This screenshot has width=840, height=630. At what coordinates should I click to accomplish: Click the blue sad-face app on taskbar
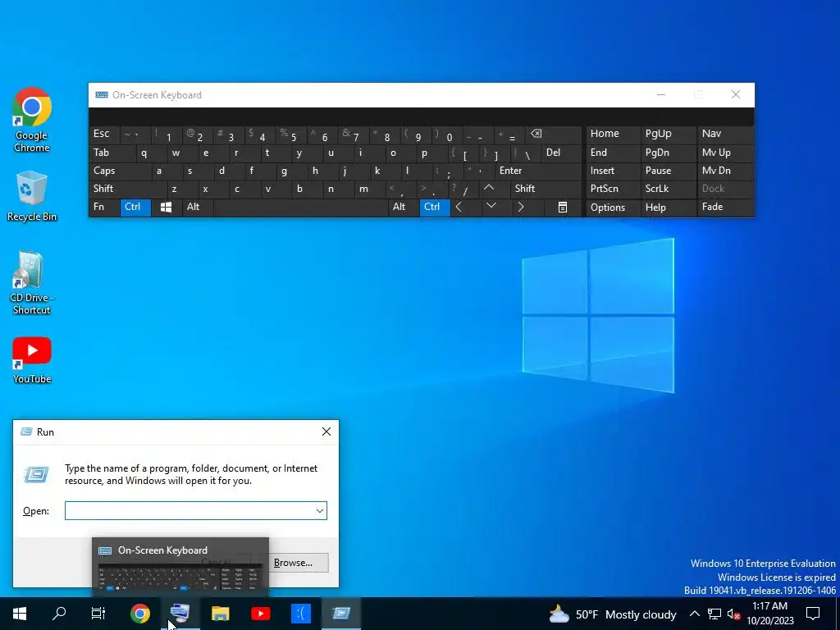tap(300, 614)
